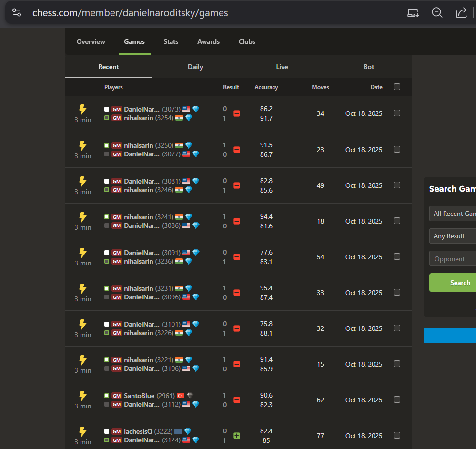
Task: Click the green Search button
Action: [x=453, y=283]
